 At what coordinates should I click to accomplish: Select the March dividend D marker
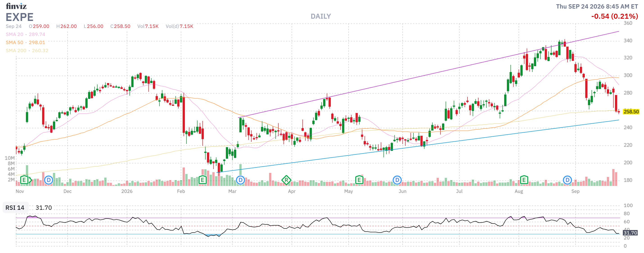click(x=240, y=180)
